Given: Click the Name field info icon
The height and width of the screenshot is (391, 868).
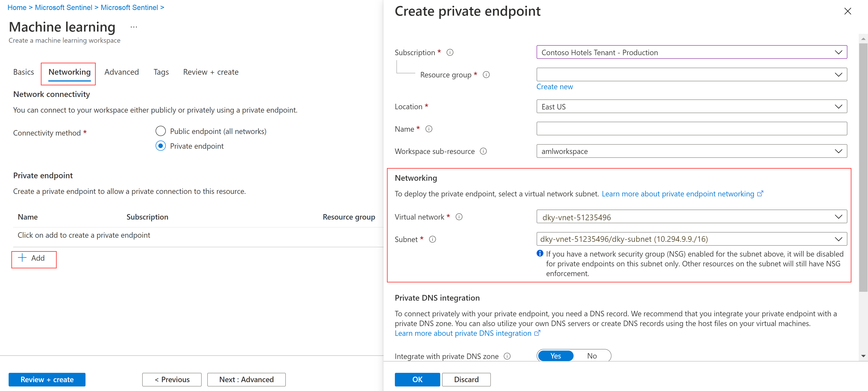Looking at the screenshot, I should coord(430,129).
